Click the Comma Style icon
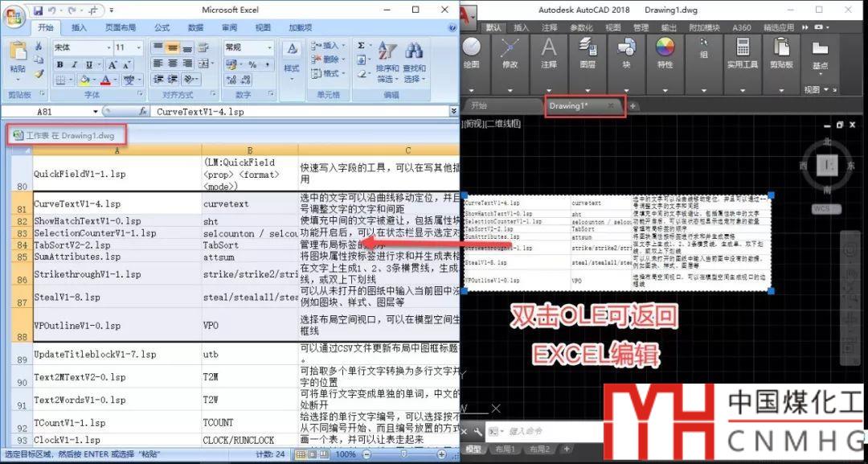Screen dimensions: 868x464 [x=267, y=65]
